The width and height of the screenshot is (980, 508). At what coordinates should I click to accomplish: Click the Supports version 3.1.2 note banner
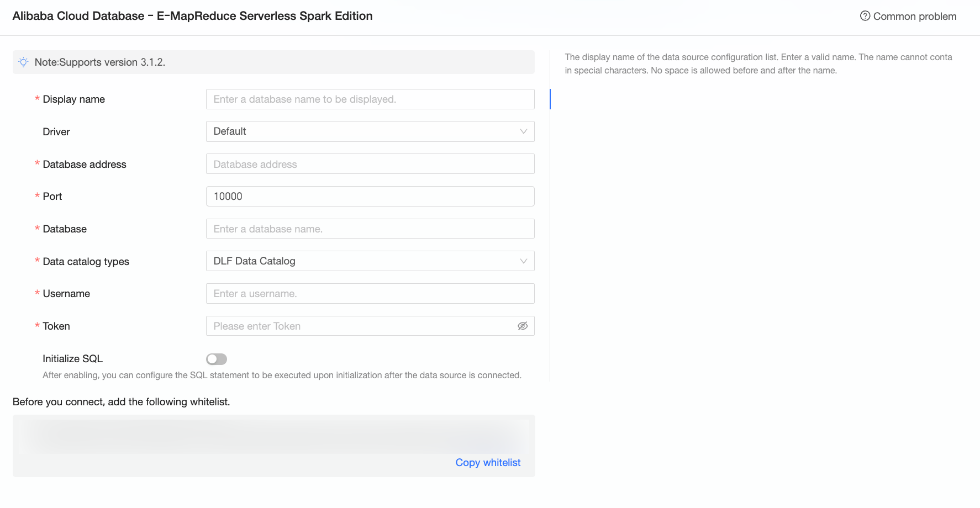273,62
